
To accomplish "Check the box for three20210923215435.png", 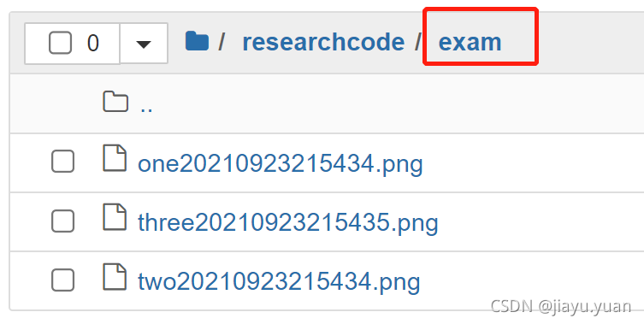I will (62, 221).
